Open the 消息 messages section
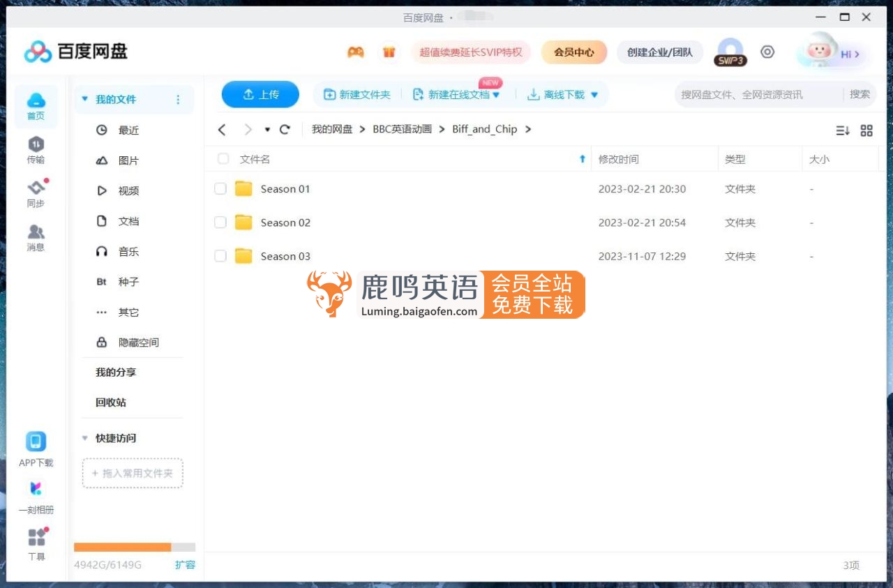The width and height of the screenshot is (893, 588). [x=36, y=238]
